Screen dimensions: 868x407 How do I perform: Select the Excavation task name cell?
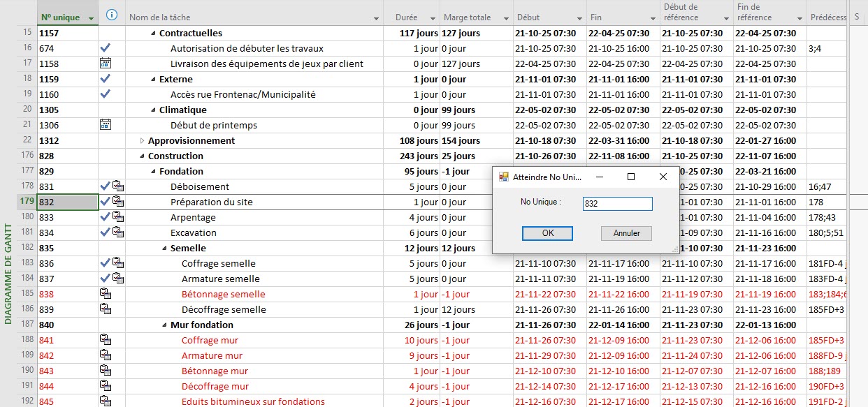(194, 232)
